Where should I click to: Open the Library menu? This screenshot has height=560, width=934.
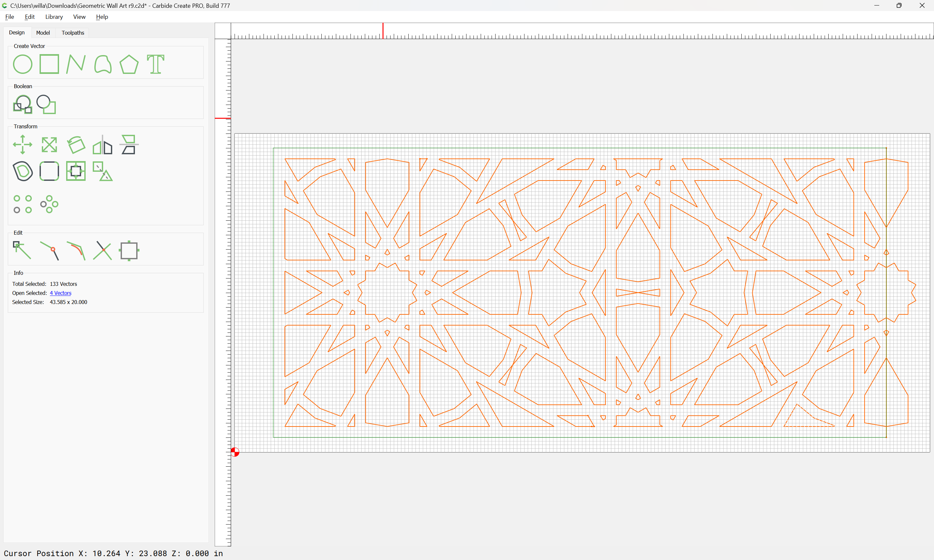point(54,17)
